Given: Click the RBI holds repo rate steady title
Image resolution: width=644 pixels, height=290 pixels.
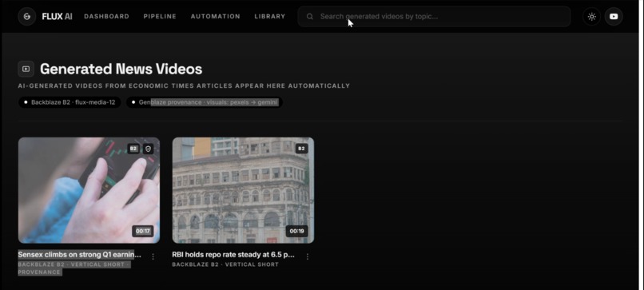Looking at the screenshot, I should (233, 255).
